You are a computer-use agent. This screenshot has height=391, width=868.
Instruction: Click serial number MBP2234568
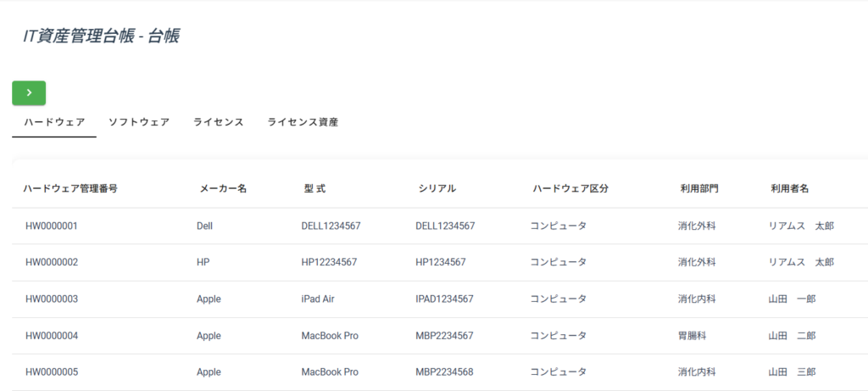click(x=444, y=372)
